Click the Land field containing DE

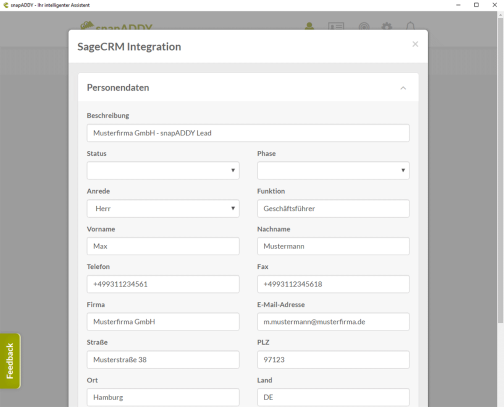tap(333, 397)
